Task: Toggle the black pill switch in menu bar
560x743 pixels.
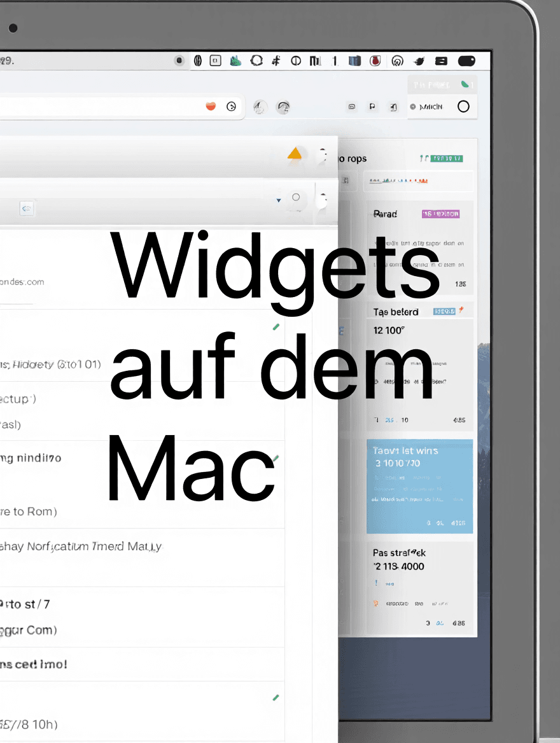Action: click(x=466, y=60)
